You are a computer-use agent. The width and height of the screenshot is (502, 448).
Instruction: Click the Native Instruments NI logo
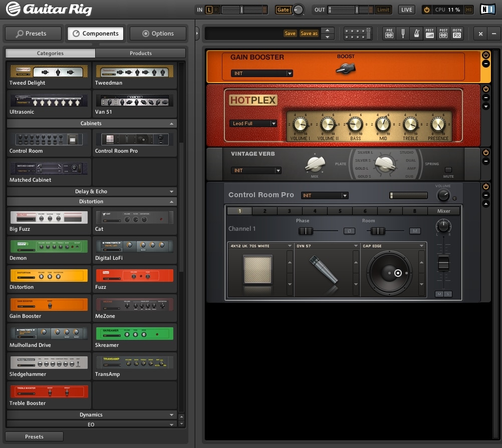488,10
